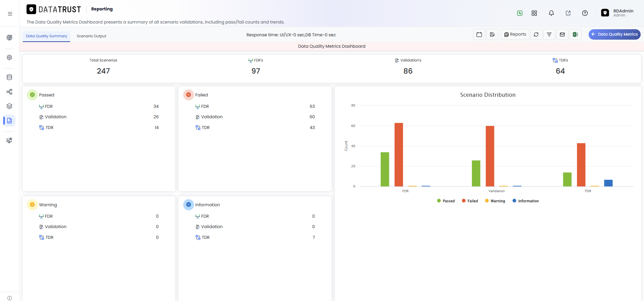644x301 pixels.
Task: Select the Passed FDR row value 34
Action: (156, 106)
